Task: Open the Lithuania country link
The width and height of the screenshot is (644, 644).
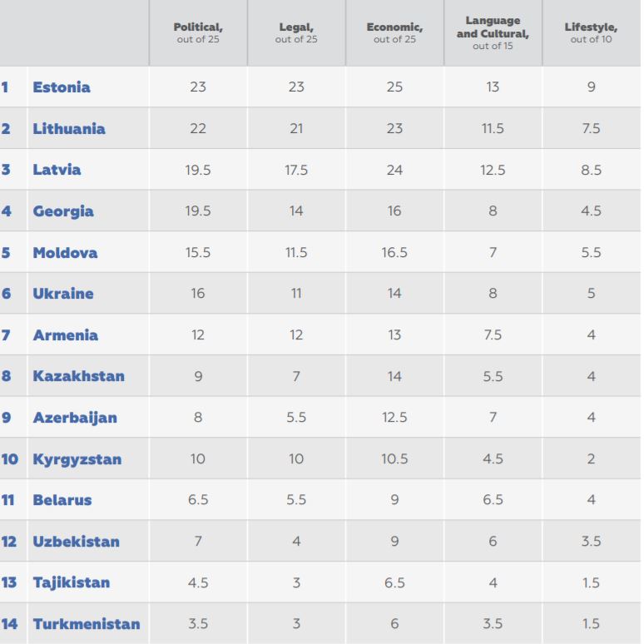Action: (x=69, y=129)
